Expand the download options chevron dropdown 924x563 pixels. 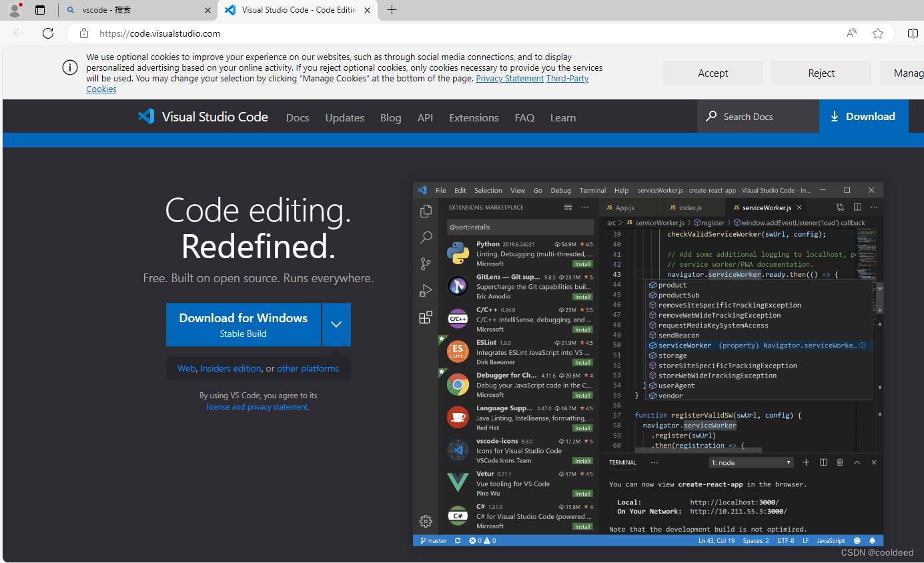336,324
